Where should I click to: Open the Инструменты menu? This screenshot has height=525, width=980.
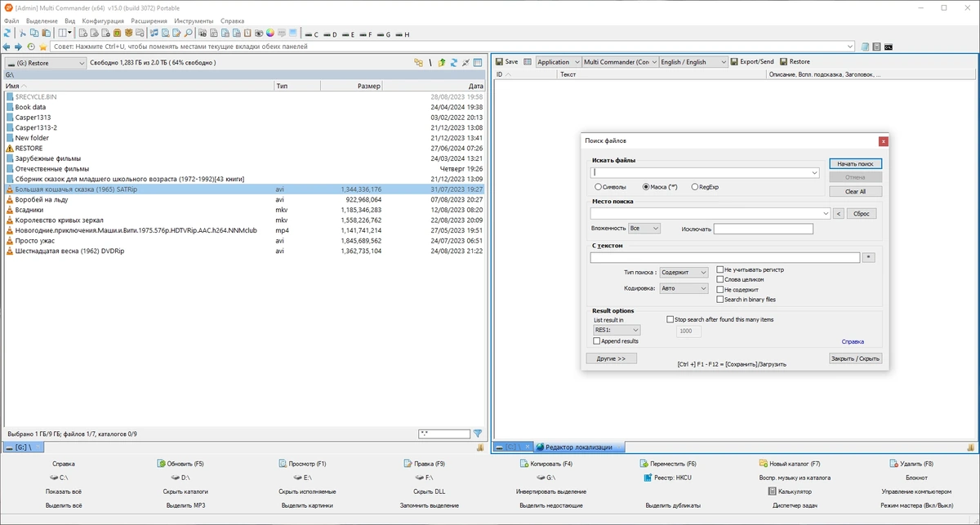pos(194,20)
